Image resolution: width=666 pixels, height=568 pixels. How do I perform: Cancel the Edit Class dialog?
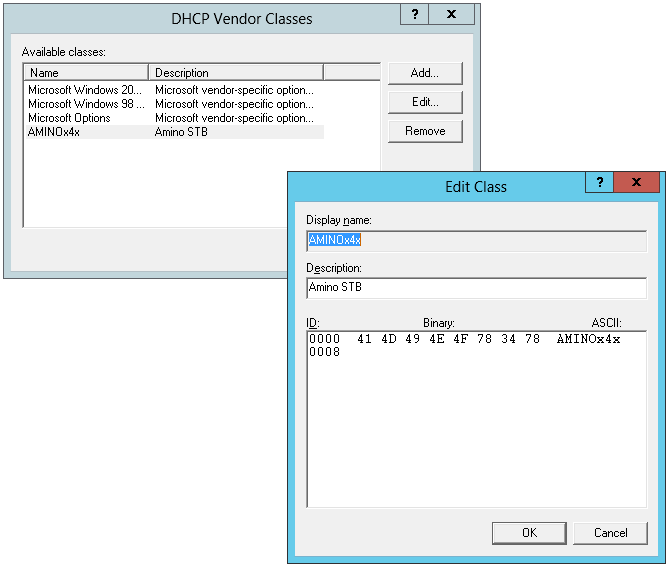point(610,533)
